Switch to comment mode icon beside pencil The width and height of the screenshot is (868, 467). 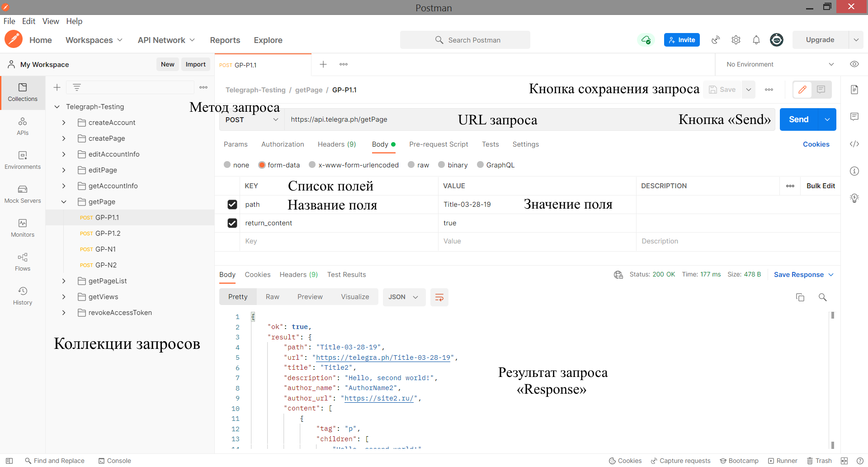[821, 90]
